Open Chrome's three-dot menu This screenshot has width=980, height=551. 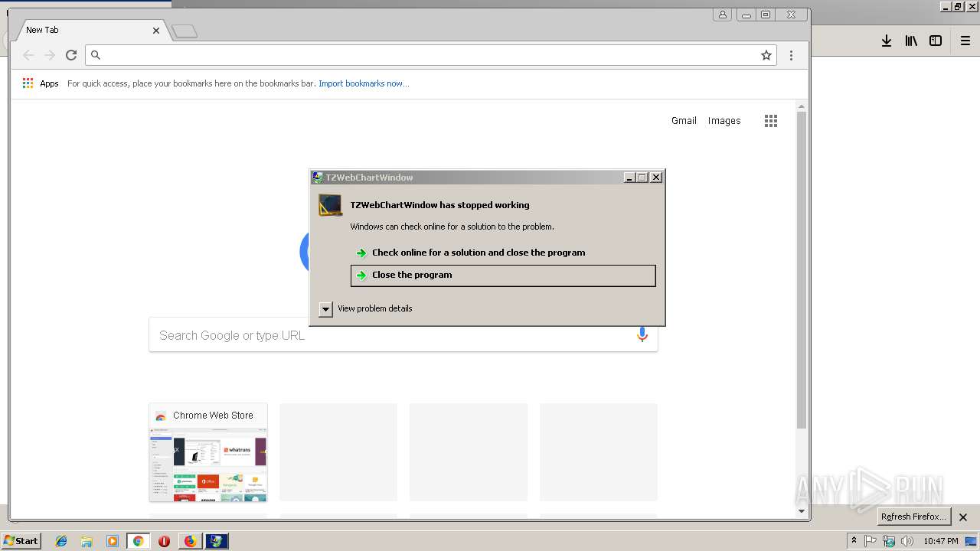[791, 55]
